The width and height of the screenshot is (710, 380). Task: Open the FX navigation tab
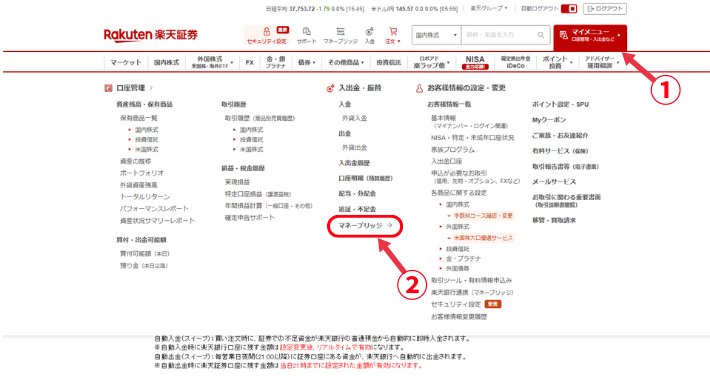click(x=249, y=63)
